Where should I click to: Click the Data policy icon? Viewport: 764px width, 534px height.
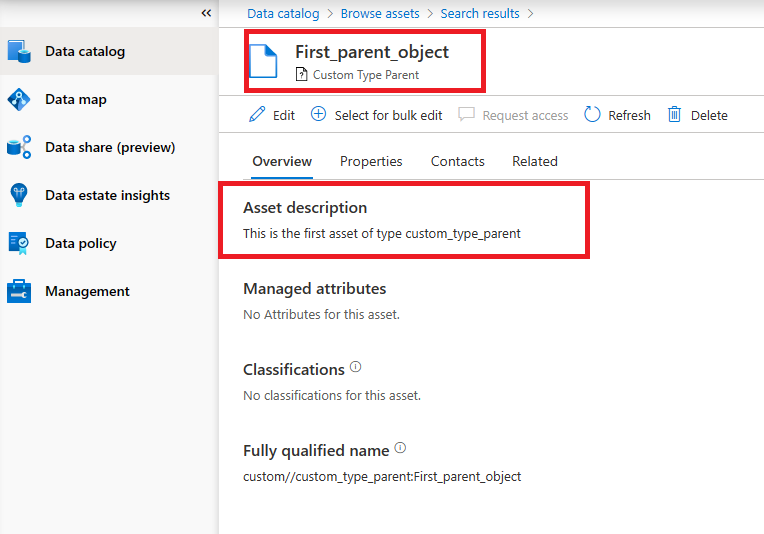(x=19, y=243)
